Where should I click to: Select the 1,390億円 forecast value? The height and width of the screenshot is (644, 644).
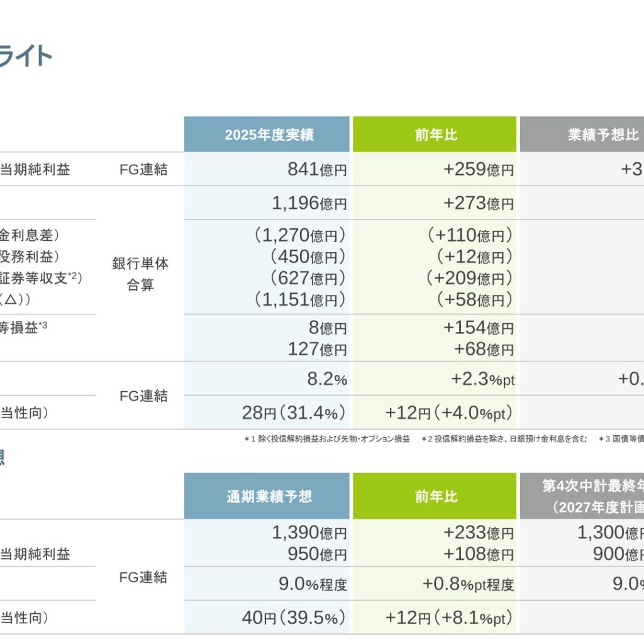point(309,533)
